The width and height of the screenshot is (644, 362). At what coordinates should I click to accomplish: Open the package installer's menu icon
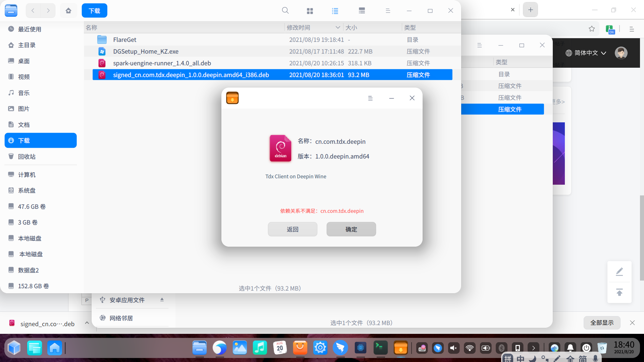coord(370,98)
